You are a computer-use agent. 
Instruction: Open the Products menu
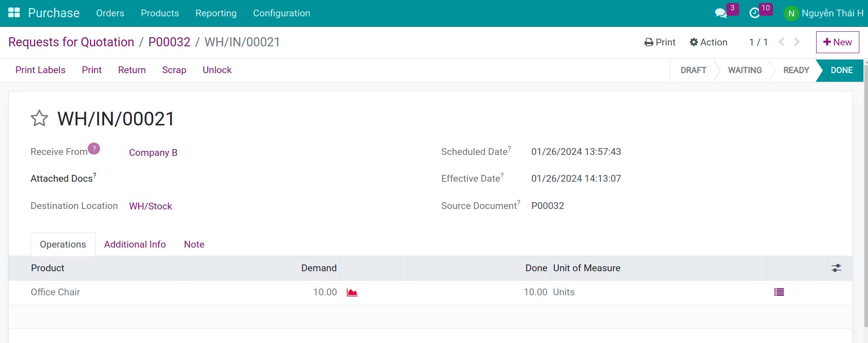click(x=160, y=13)
